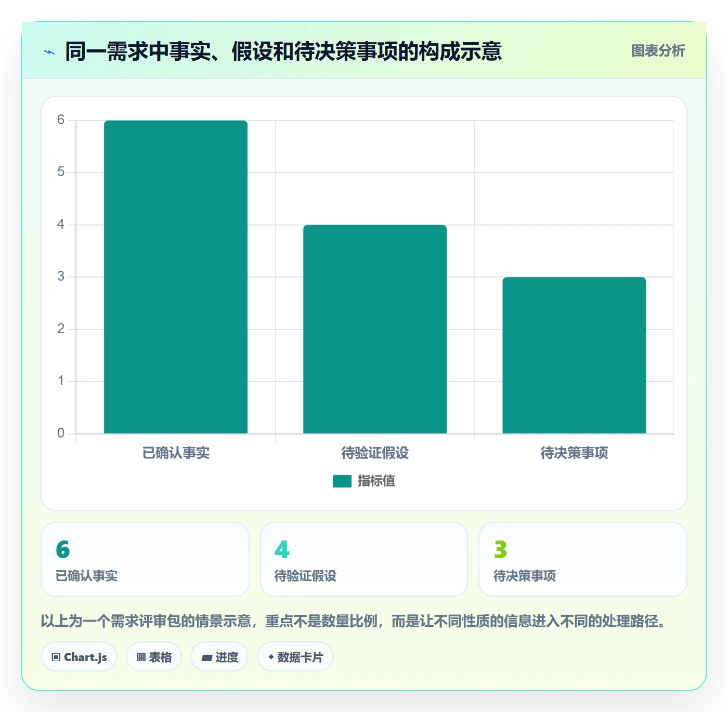728x712 pixels.
Task: Select the Chart.js tag chip
Action: pyautogui.click(x=79, y=657)
